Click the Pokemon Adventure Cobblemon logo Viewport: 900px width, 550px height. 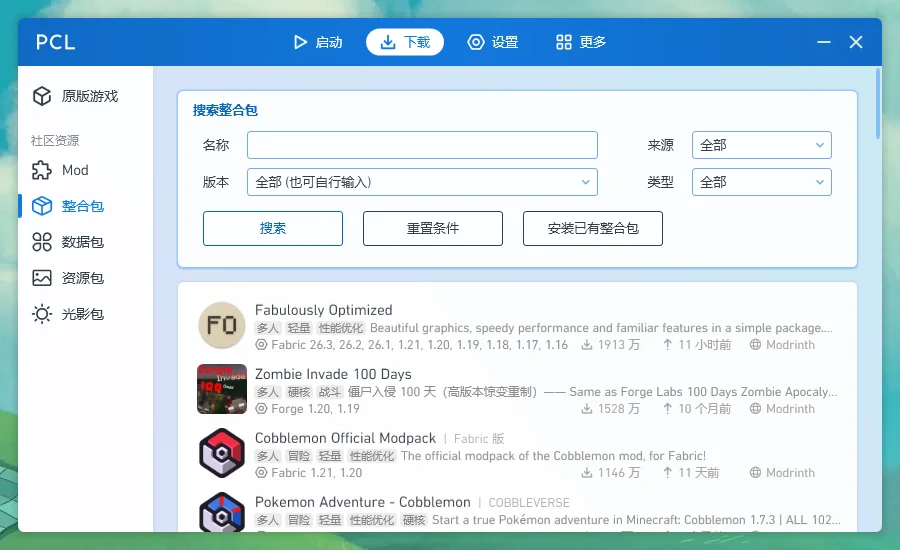coord(222,512)
